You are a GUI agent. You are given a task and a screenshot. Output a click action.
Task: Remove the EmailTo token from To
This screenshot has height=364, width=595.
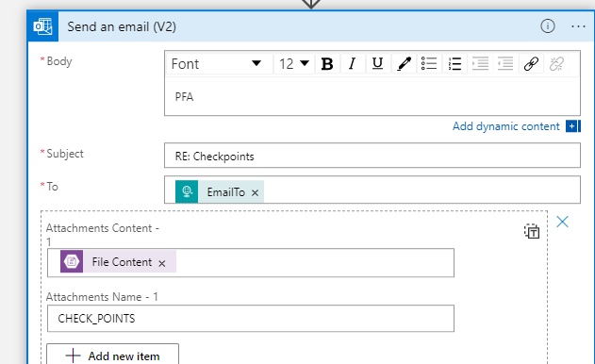(x=255, y=192)
